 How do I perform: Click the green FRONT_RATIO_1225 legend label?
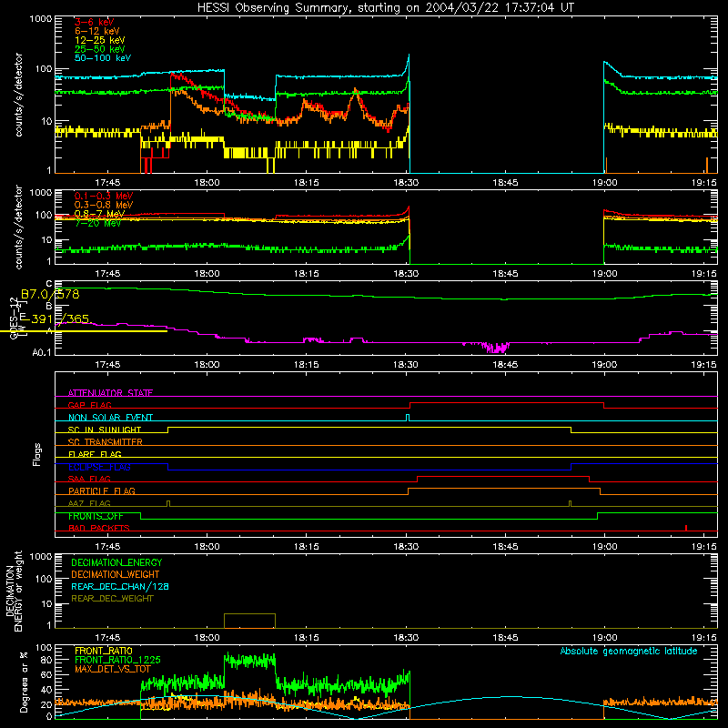[x=117, y=660]
